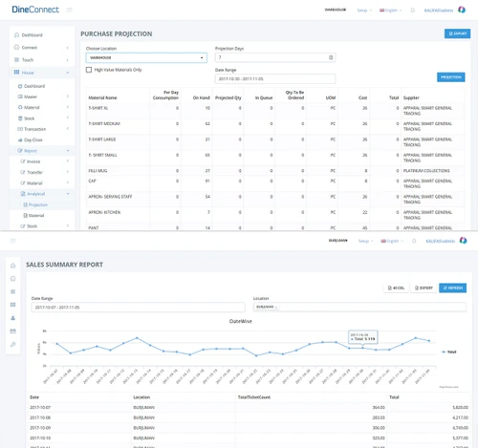The height and width of the screenshot is (448, 478).
Task: Remove the BURJUMAN location tag
Action: point(276,308)
